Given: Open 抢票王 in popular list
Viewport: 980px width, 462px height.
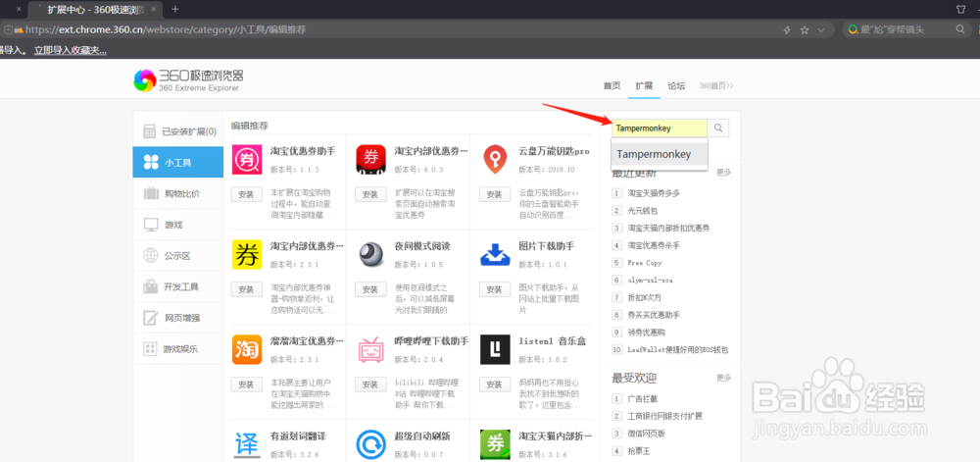Looking at the screenshot, I should [x=639, y=451].
